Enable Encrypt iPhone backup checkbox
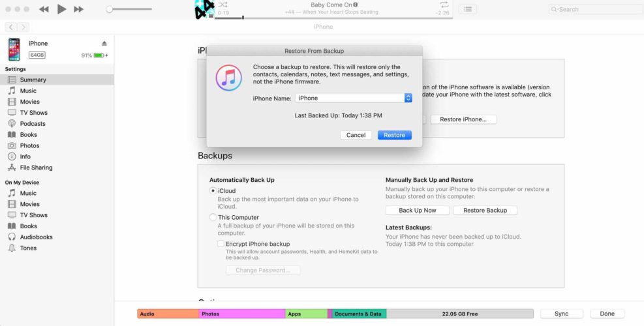 221,244
